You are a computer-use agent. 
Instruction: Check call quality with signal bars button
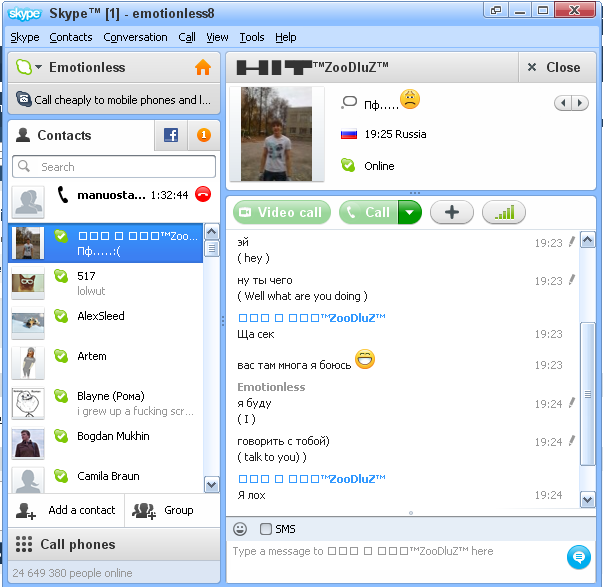click(504, 212)
